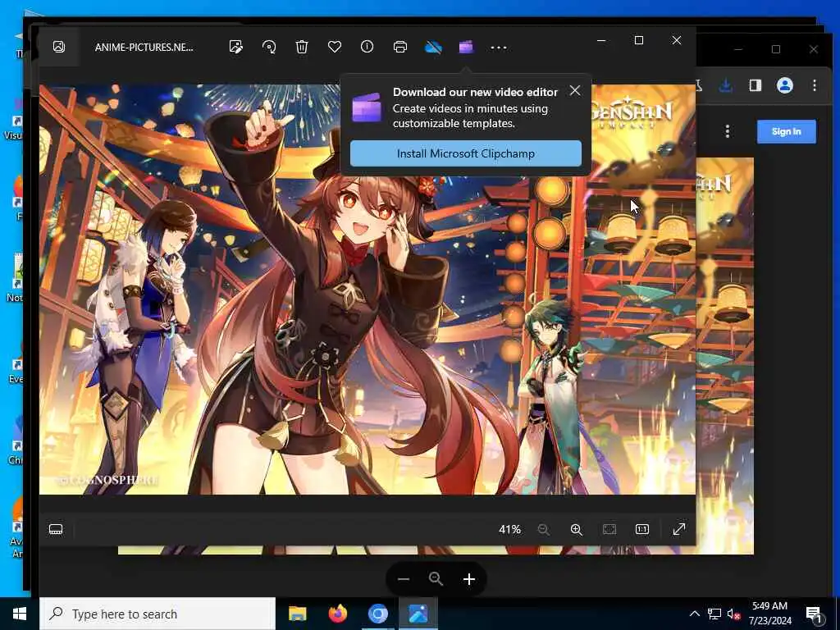Open the See more three-dots menu
840x630 pixels.
click(x=499, y=47)
